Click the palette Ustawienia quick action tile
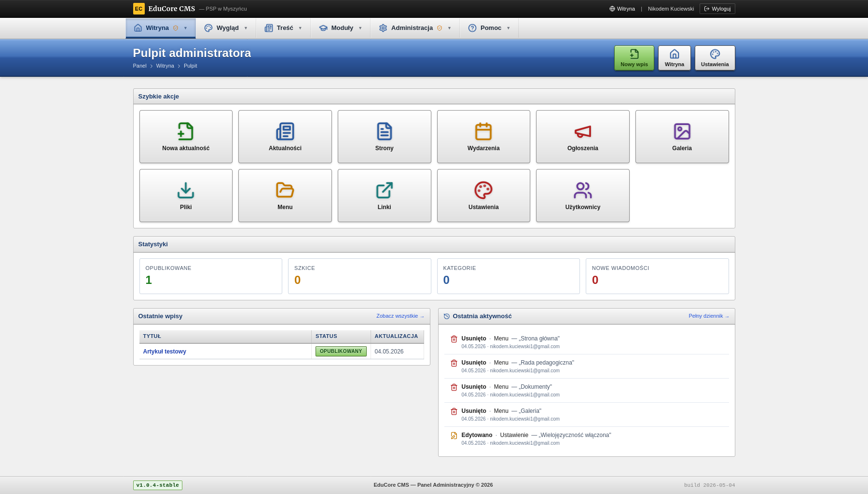This screenshot has height=494, width=868. click(483, 196)
